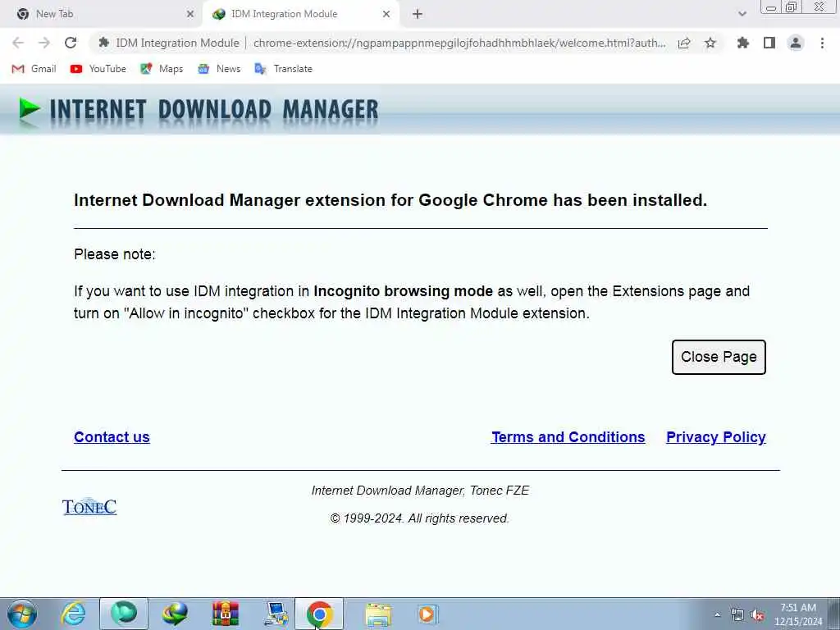Open the media player in the taskbar
Screen dimensions: 840x630
[427, 614]
